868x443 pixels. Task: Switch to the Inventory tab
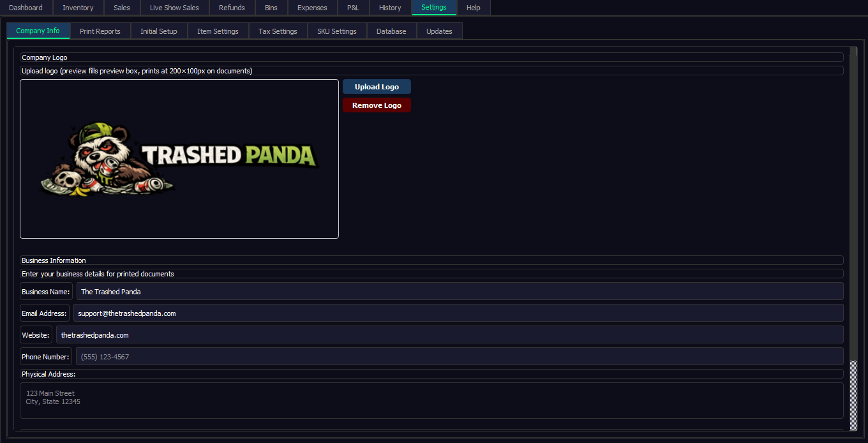tap(78, 8)
